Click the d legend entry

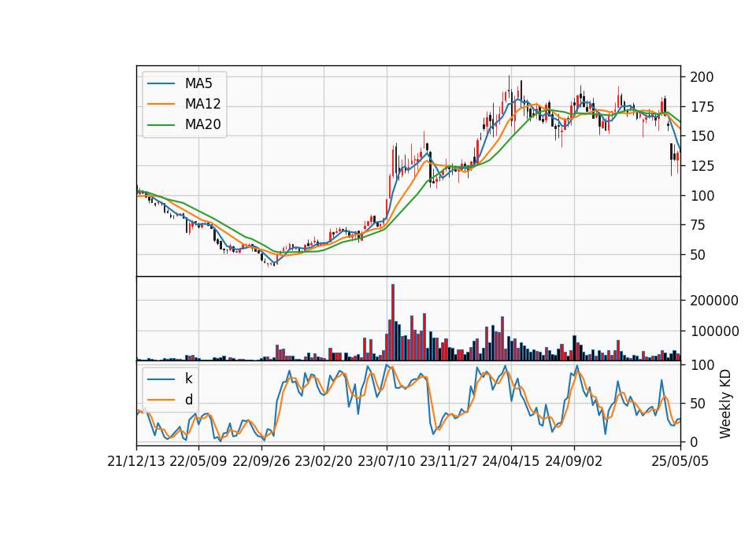coord(188,400)
